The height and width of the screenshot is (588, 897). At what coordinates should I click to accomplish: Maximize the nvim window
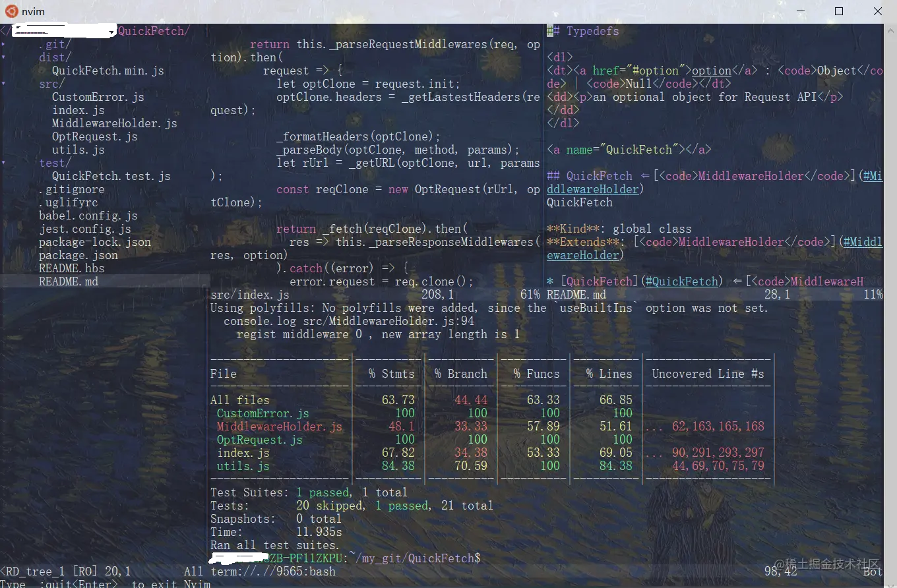click(x=839, y=11)
